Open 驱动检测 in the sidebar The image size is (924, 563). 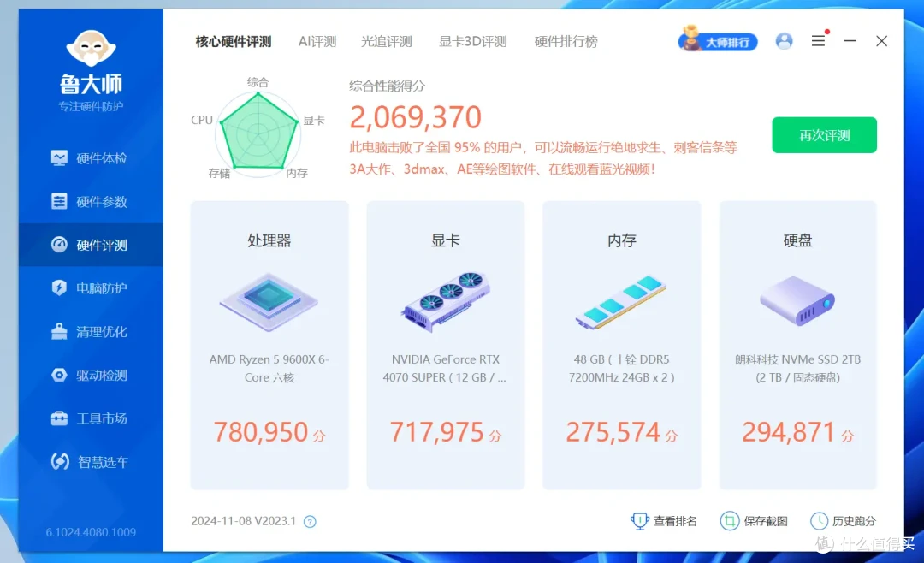[91, 375]
